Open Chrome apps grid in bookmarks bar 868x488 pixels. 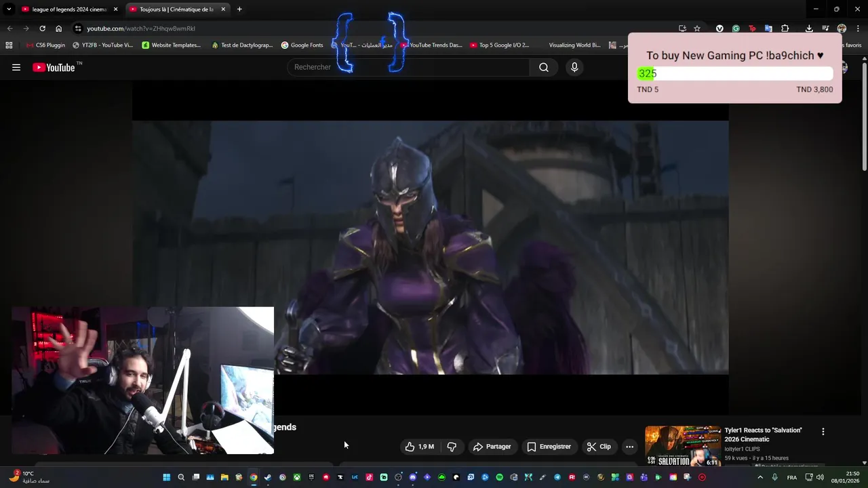9,45
